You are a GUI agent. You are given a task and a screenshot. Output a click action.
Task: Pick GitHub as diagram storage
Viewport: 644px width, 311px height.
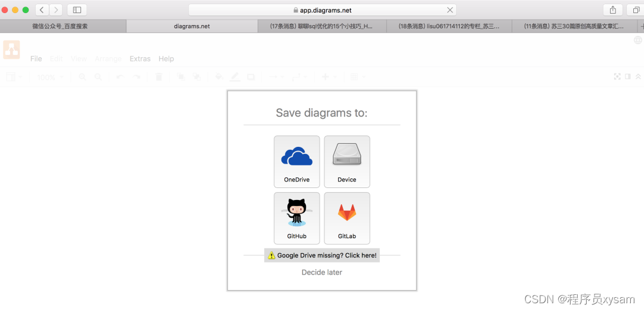point(296,218)
